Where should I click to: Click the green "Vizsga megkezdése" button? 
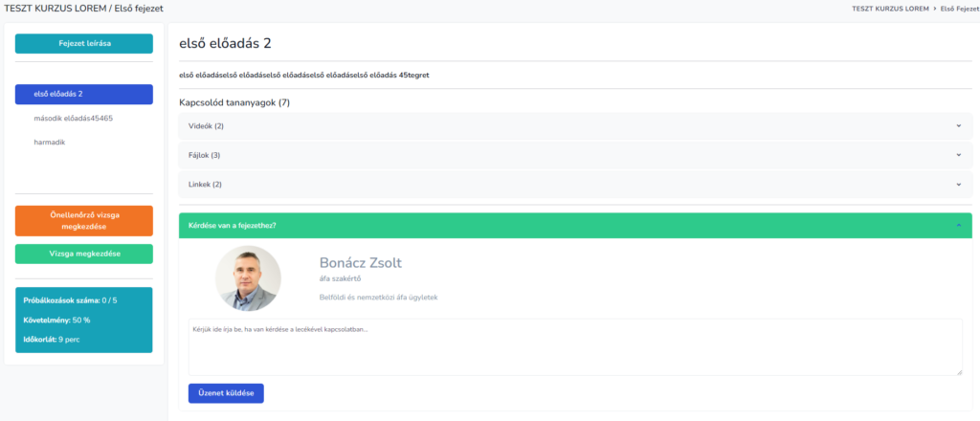(84, 254)
